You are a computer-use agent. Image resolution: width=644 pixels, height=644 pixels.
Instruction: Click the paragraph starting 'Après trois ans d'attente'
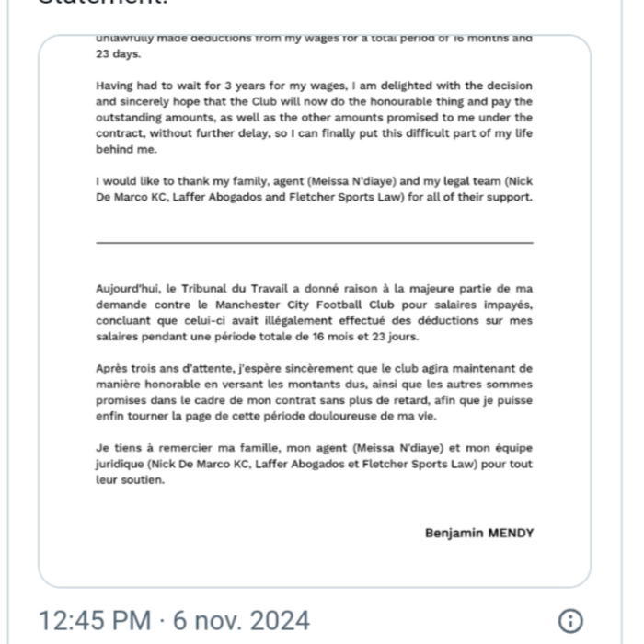point(314,393)
